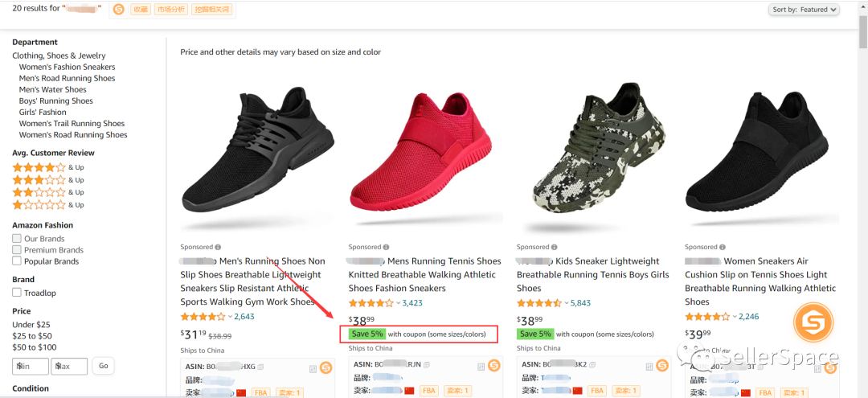Viewport: 868px width, 398px height.
Task: Open the large floating SellerSpace button
Action: click(x=813, y=322)
